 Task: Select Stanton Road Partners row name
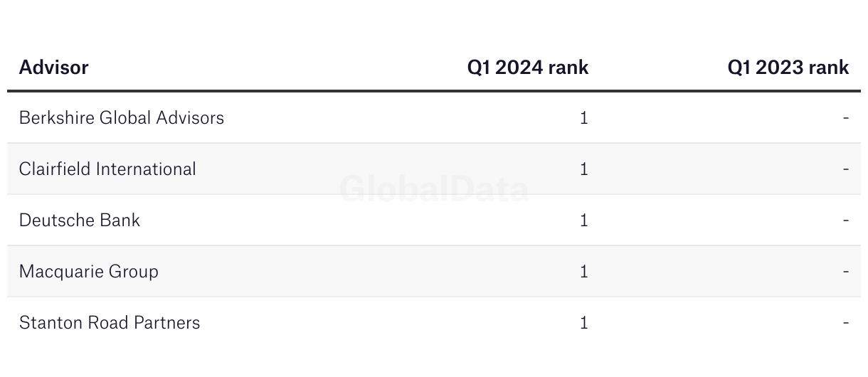(110, 323)
